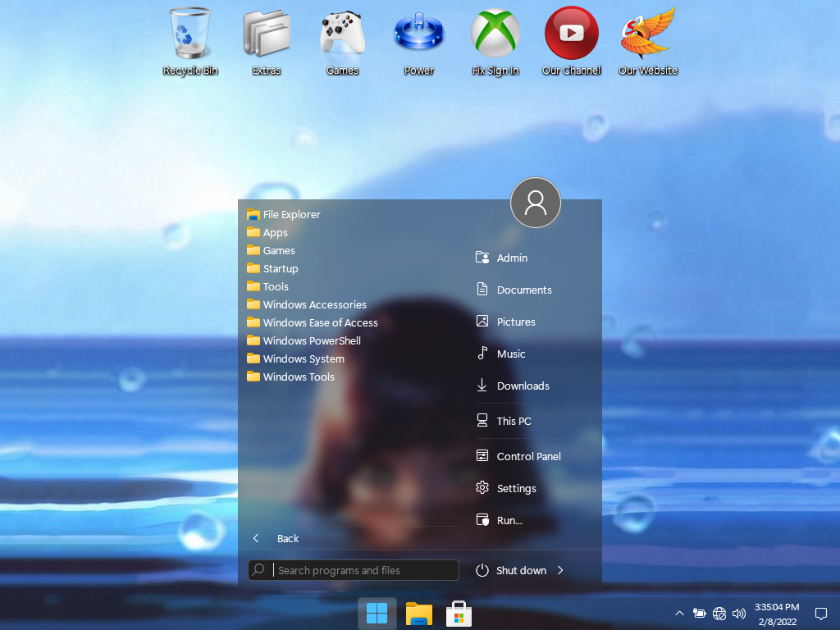Collapse the menu using the Back chevron
The image size is (840, 630).
click(255, 538)
